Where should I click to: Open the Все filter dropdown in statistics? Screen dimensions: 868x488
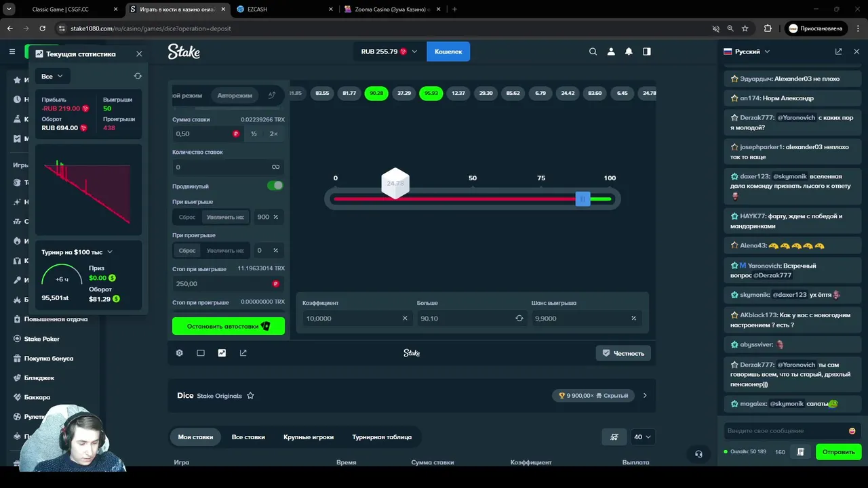coord(52,76)
